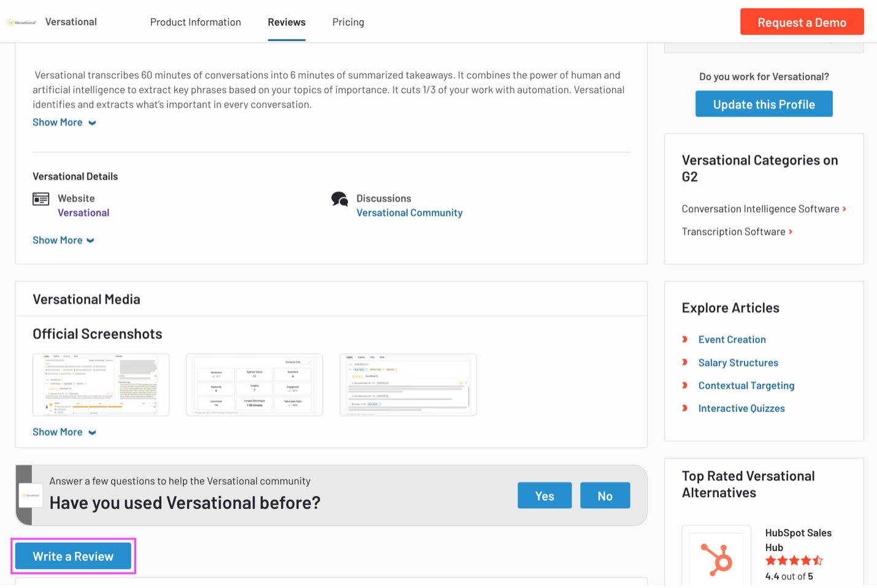Click the Versational name in header
The width and height of the screenshot is (877, 588).
pos(71,22)
